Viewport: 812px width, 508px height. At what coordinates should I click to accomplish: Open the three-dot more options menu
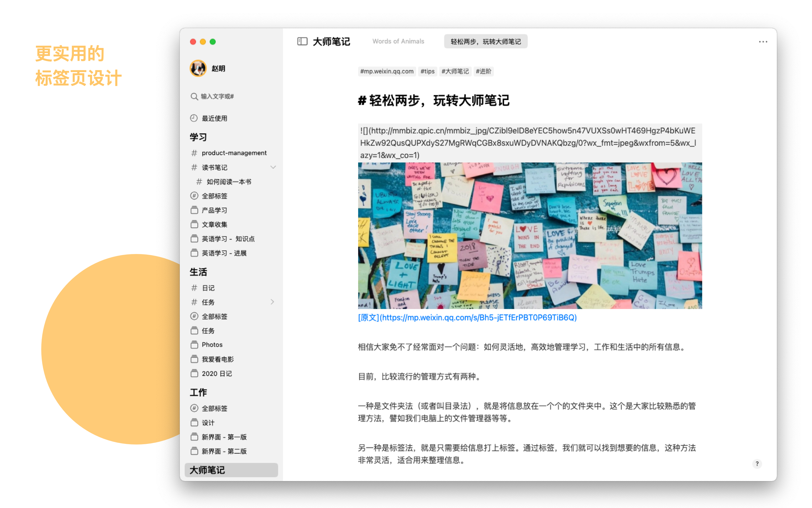coord(763,42)
